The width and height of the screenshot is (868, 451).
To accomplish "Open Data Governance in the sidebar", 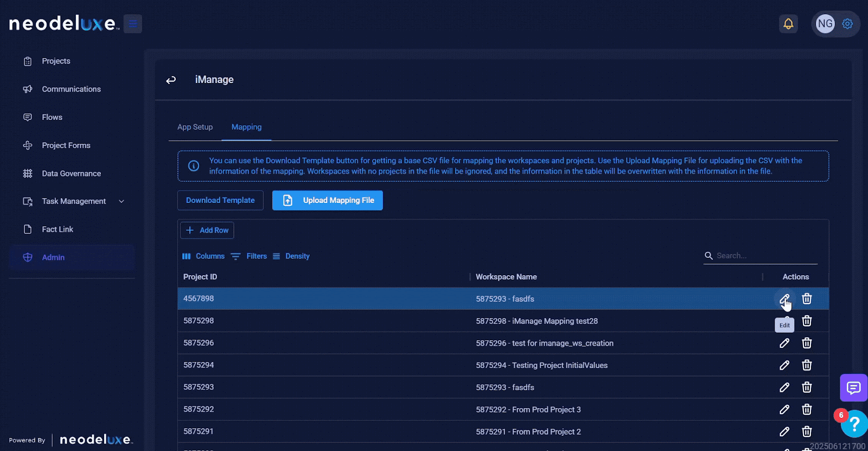I will pos(72,174).
